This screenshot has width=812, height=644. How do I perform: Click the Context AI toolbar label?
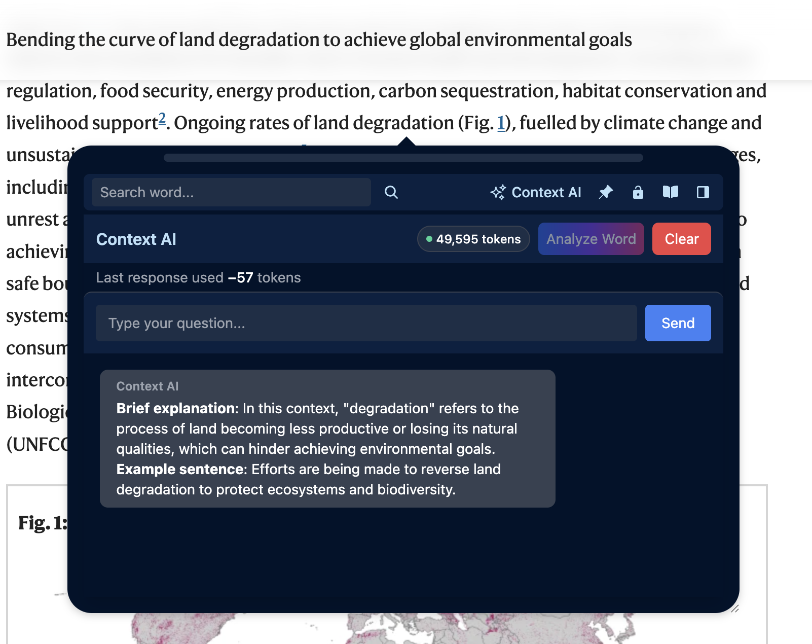click(546, 192)
